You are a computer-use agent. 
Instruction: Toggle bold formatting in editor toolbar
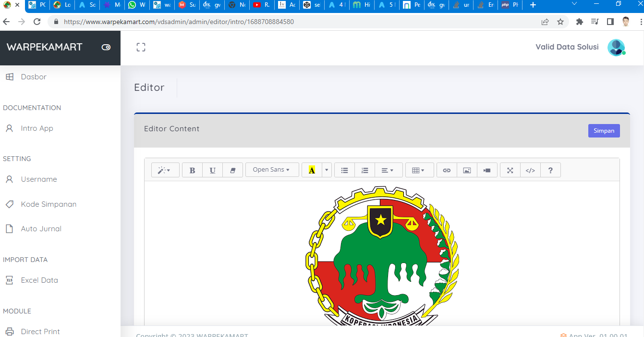click(x=192, y=170)
